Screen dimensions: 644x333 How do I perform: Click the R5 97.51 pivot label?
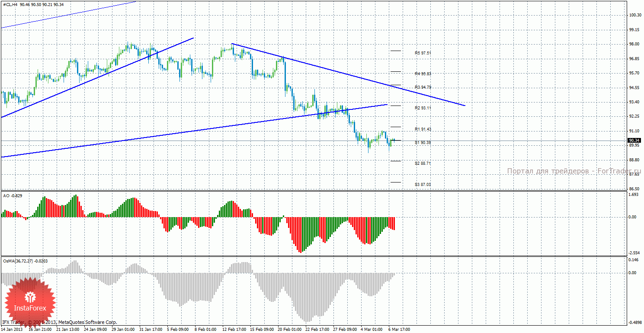(x=423, y=53)
